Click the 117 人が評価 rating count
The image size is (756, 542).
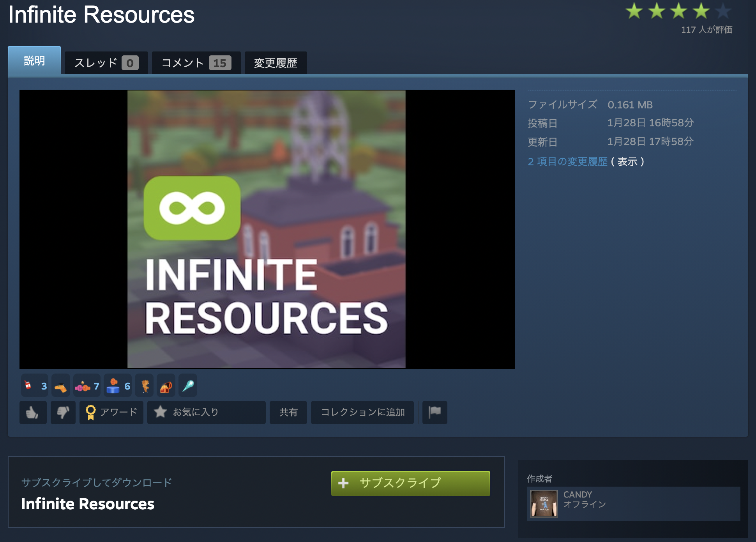pyautogui.click(x=707, y=30)
